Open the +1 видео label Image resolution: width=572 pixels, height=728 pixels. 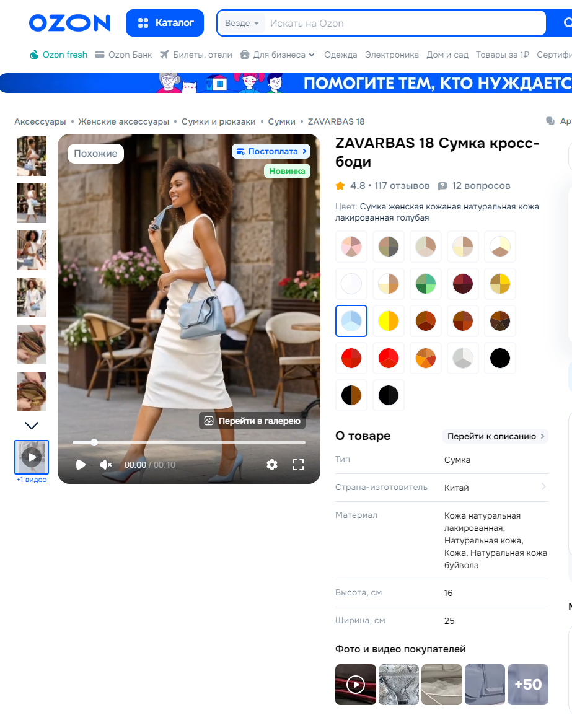32,480
